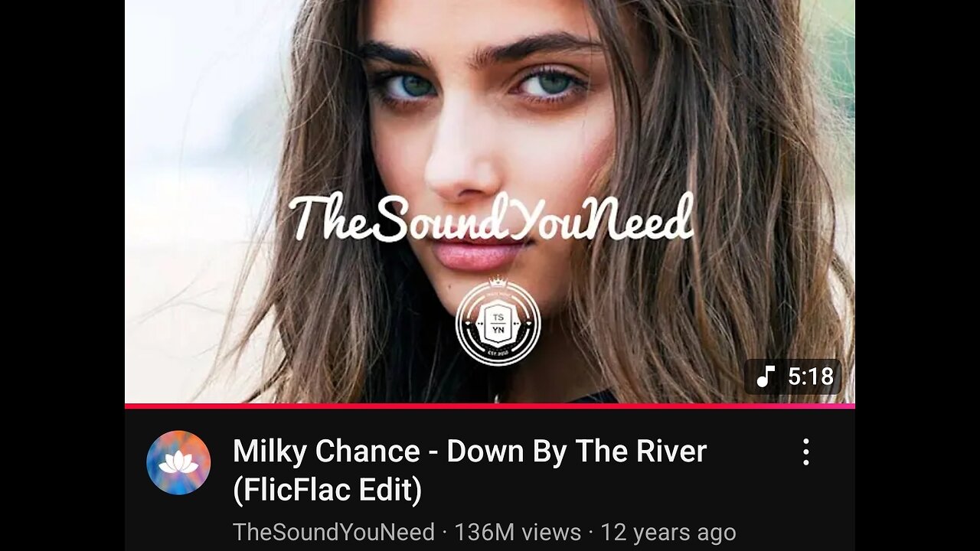The image size is (980, 551).
Task: Click the crown atop the TSYN emblem
Action: click(x=498, y=282)
